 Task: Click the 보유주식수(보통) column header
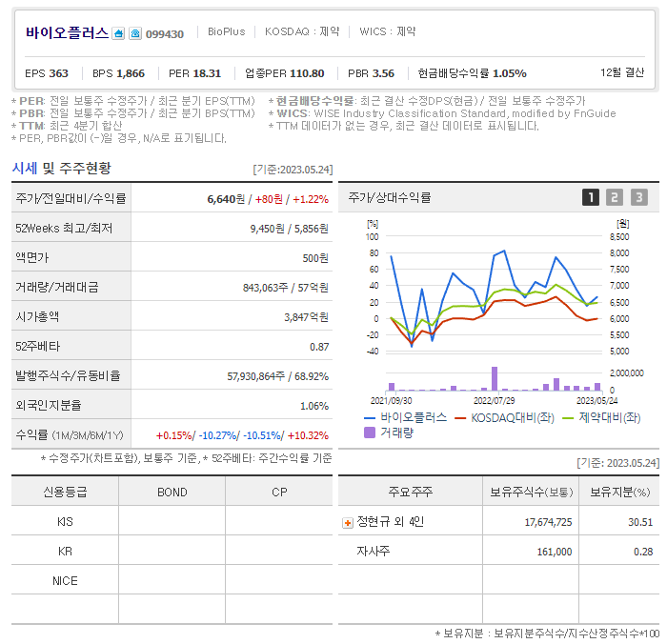point(531,493)
